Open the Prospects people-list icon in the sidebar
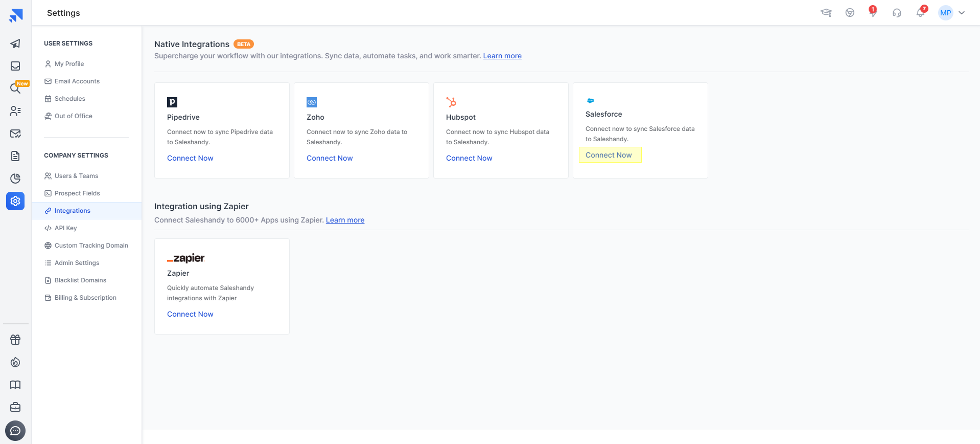 pyautogui.click(x=15, y=111)
